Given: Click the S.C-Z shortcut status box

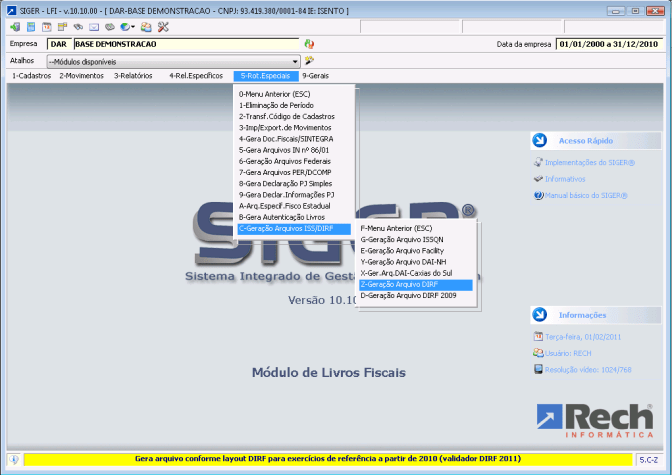Looking at the screenshot, I should tap(648, 460).
